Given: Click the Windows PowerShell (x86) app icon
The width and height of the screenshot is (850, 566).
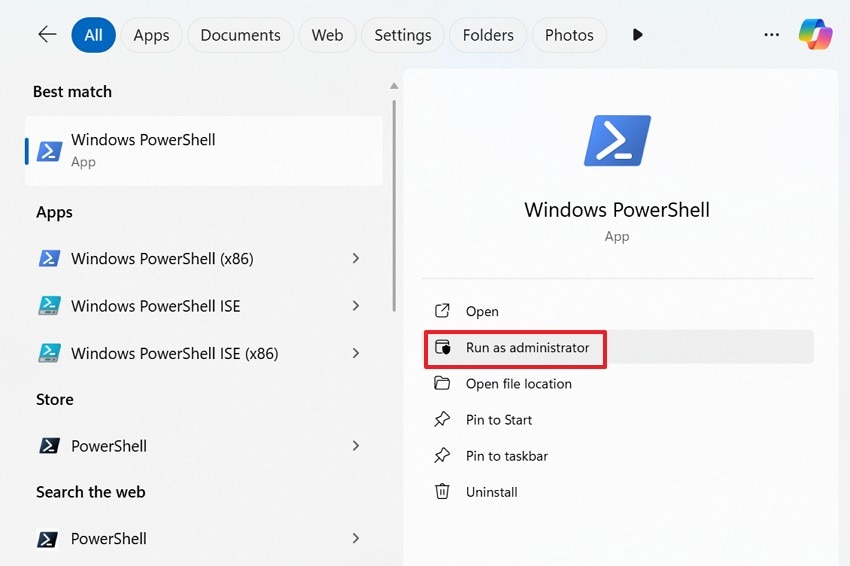Looking at the screenshot, I should pos(49,258).
